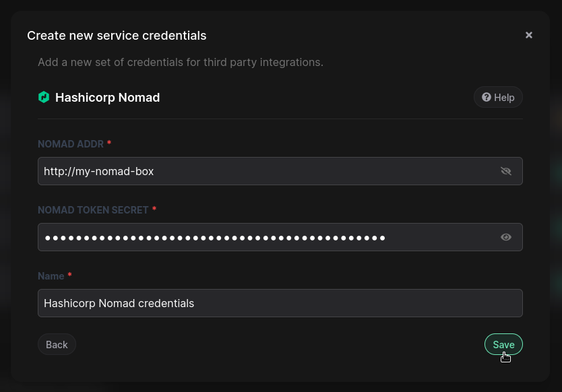Click the red asterisk beside Name label
562x392 pixels.
point(69,276)
